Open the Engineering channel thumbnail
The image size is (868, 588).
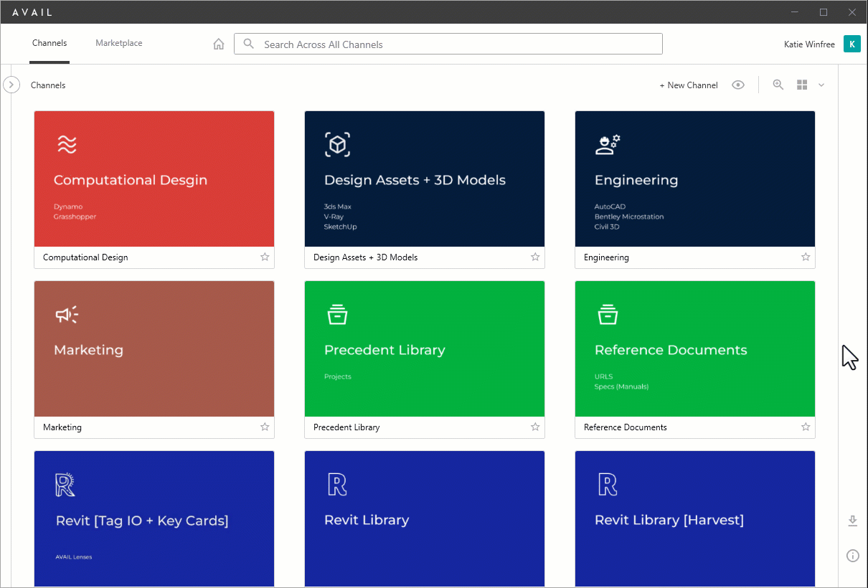(695, 179)
